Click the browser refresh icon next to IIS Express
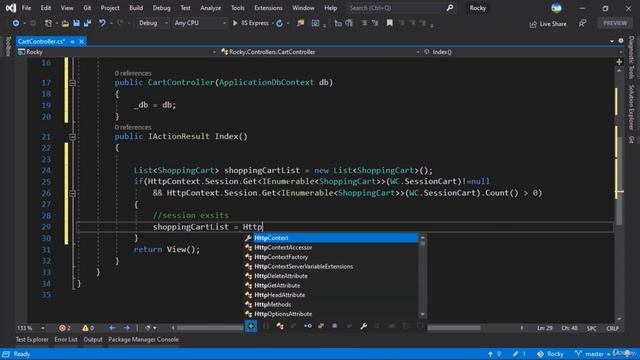This screenshot has height=360, width=640. tap(280, 23)
